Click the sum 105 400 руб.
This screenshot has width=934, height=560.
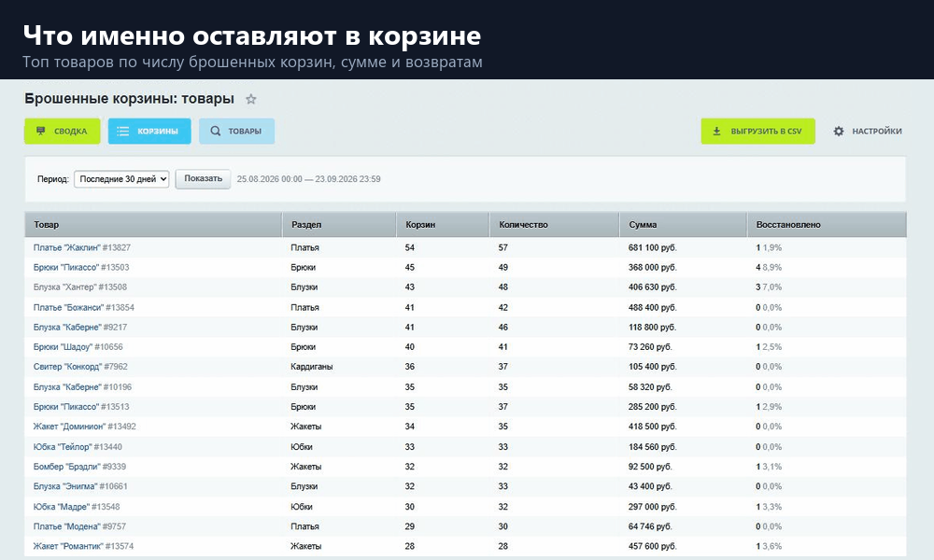653,367
